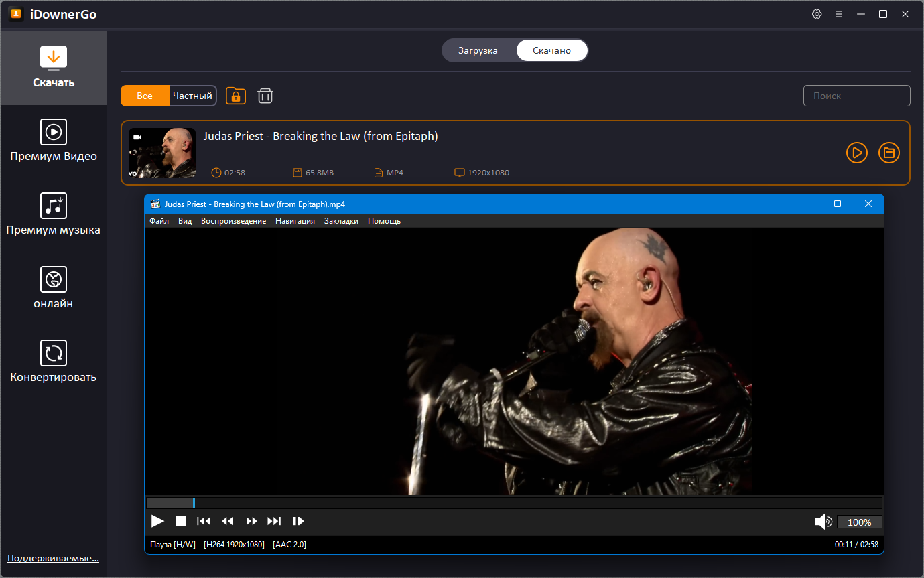Click the media player title bar icon
The height and width of the screenshot is (578, 924).
click(x=155, y=204)
